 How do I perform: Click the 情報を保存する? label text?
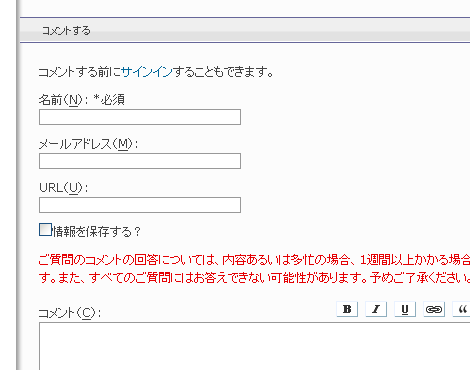tap(97, 231)
